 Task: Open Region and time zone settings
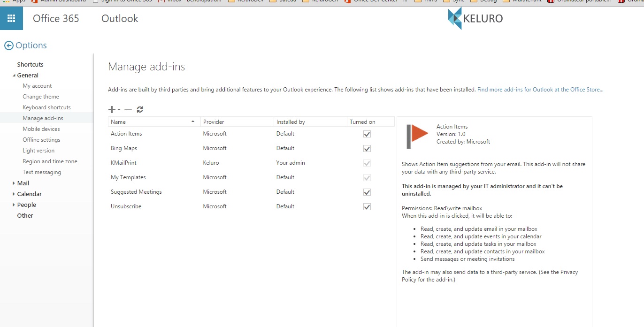50,161
